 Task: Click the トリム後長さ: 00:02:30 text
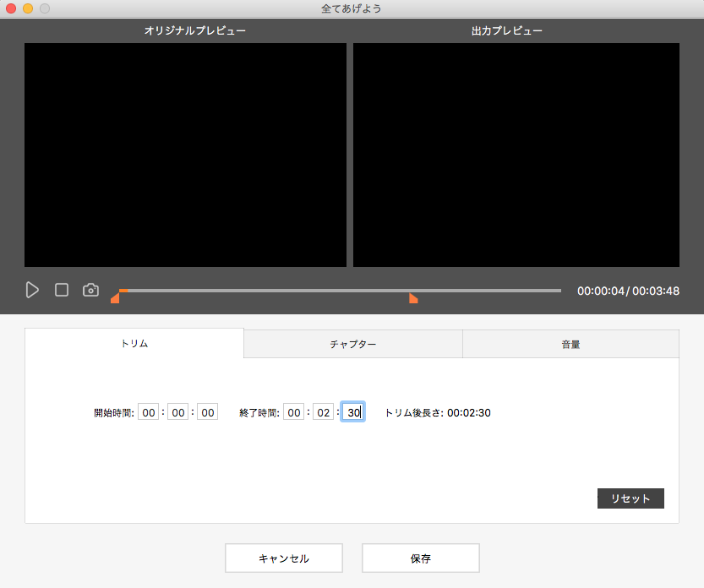pos(438,412)
